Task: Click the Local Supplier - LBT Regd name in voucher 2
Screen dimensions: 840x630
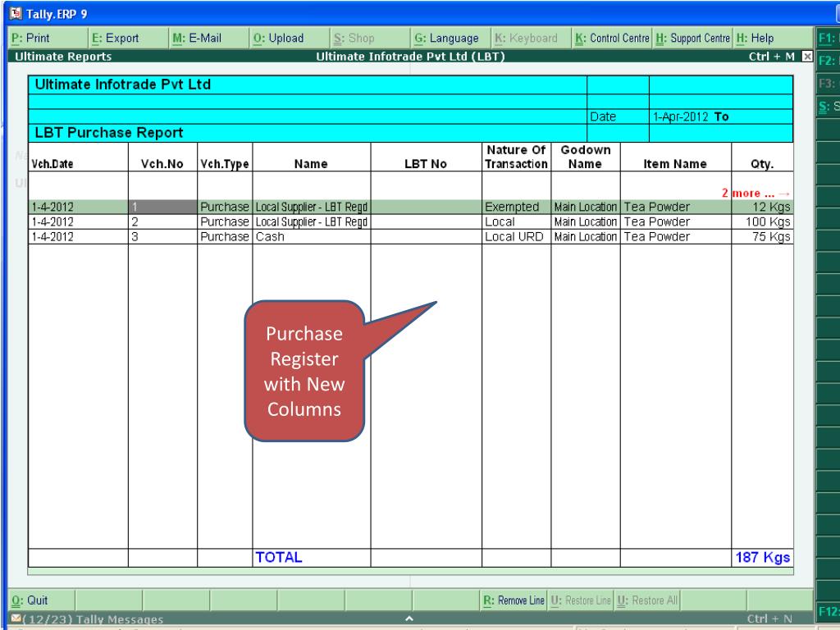Action: pos(311,221)
